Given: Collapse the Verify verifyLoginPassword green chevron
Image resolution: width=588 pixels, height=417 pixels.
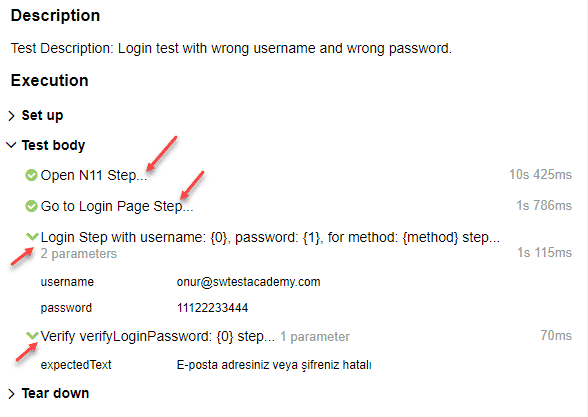Looking at the screenshot, I should [x=32, y=335].
